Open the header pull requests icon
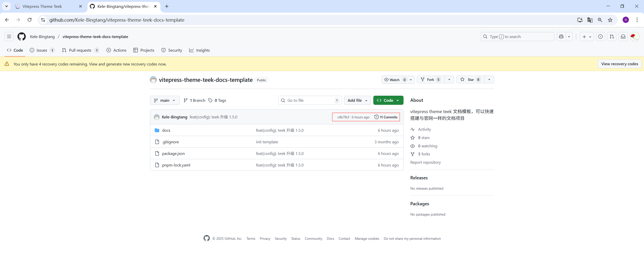 pos(612,37)
